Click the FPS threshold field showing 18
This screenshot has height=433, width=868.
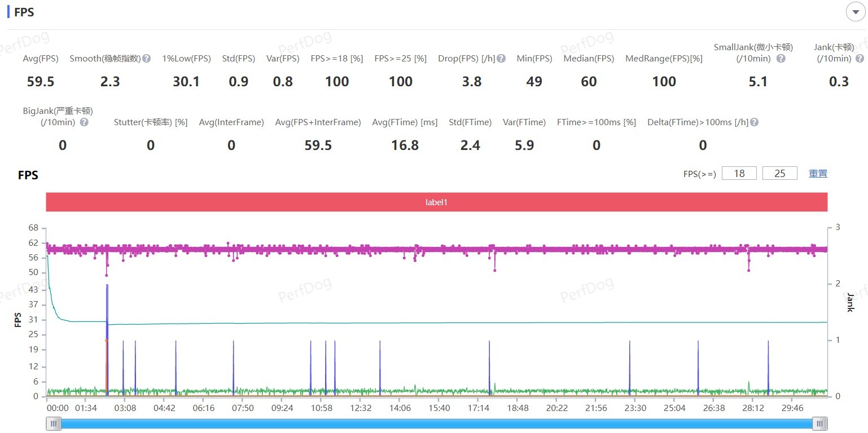(739, 174)
